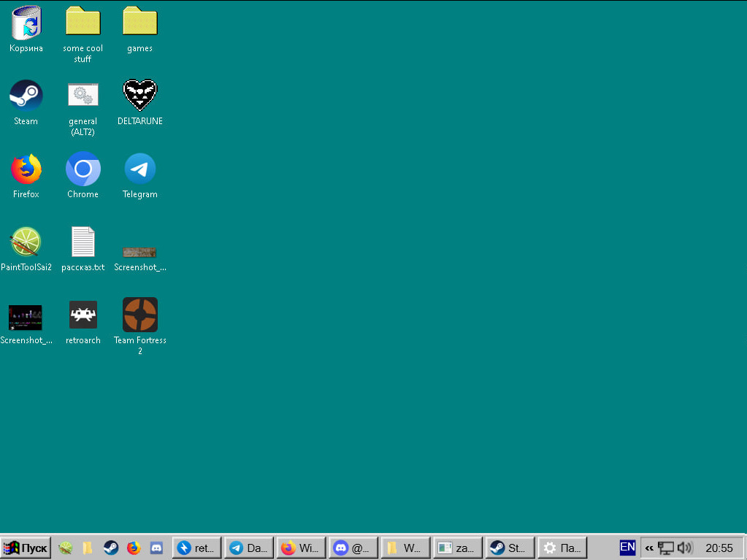The image size is (747, 560).
Task: Click the clock showing 20:55
Action: coord(719,548)
